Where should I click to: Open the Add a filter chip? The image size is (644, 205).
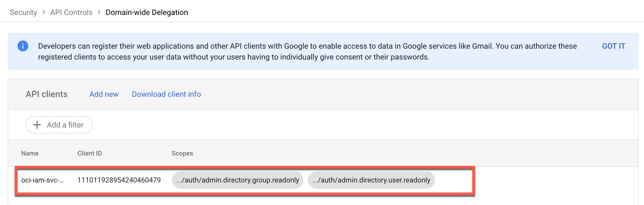pyautogui.click(x=65, y=125)
